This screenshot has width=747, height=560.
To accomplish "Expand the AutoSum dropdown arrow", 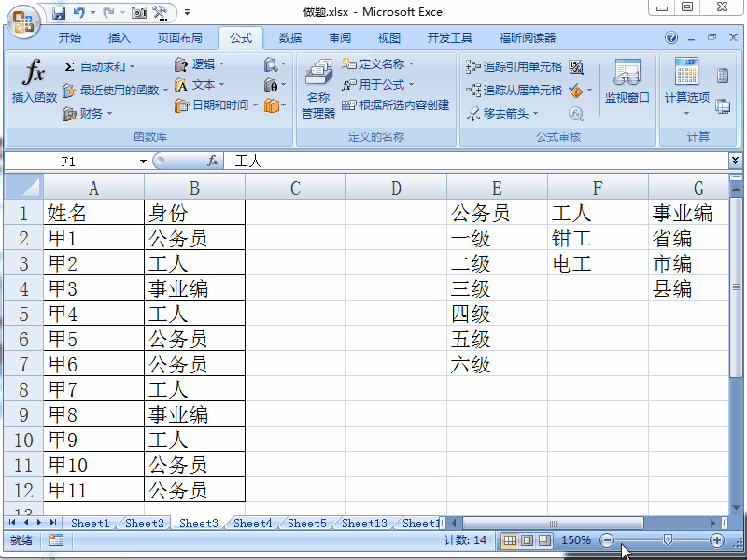I will pos(132,66).
